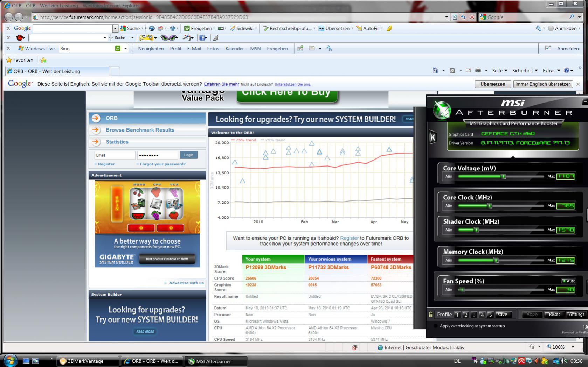Click the Afterburner K (Kombustor) button
This screenshot has width=588, height=367.
click(x=433, y=137)
